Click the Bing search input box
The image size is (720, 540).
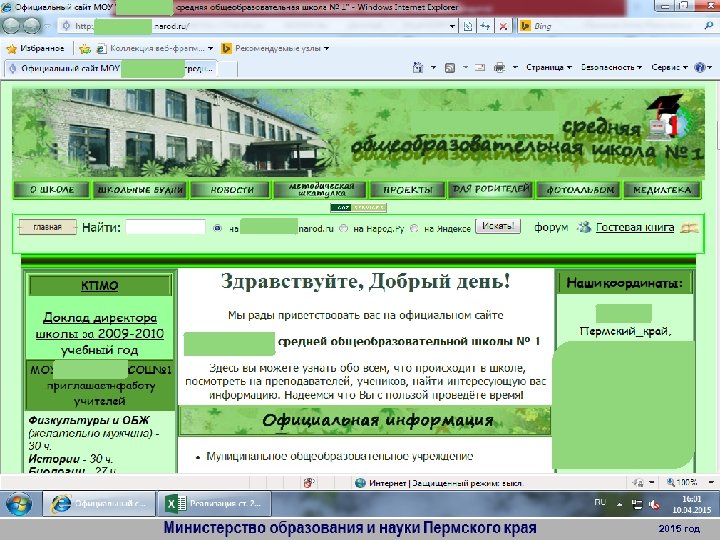pos(613,26)
